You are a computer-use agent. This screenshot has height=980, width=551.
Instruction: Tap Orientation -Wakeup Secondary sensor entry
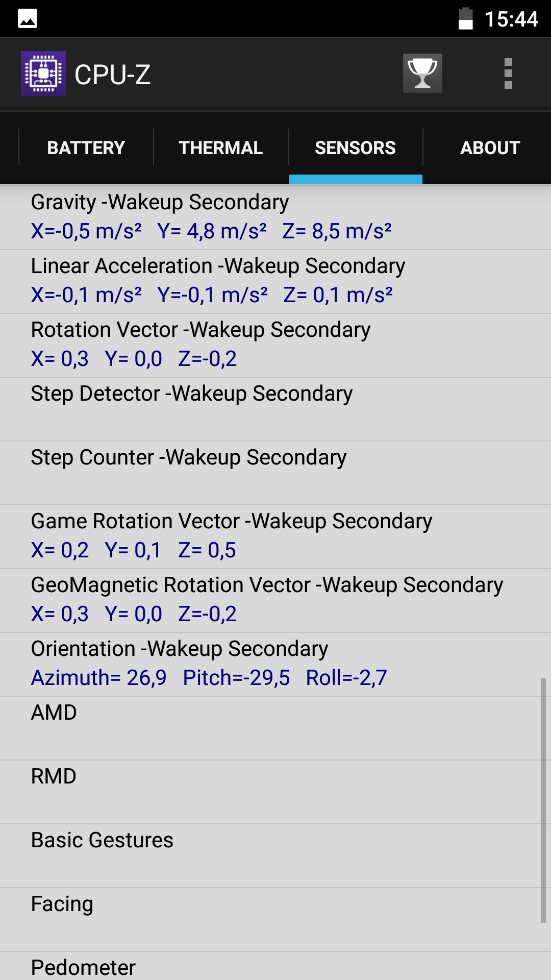coord(275,665)
